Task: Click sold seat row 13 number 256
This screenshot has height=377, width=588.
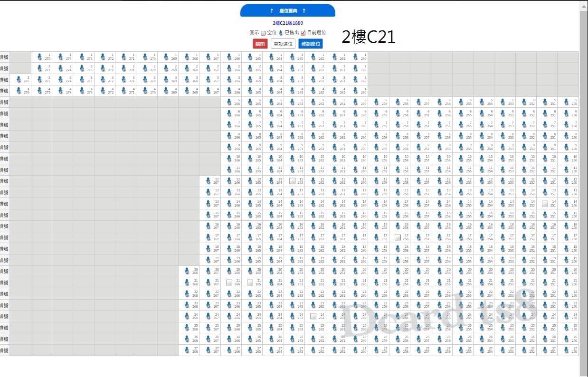Action: pyautogui.click(x=440, y=192)
